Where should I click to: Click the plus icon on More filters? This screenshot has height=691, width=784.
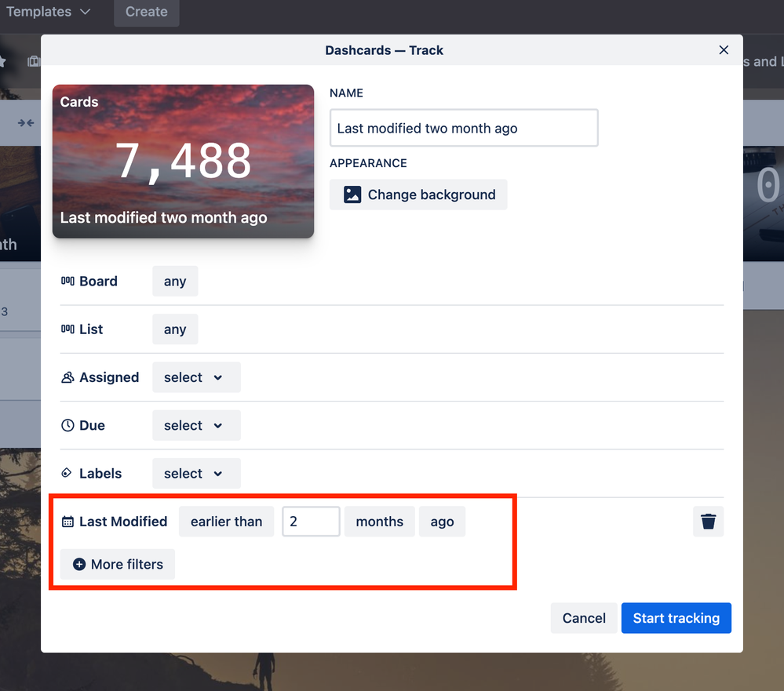(79, 564)
